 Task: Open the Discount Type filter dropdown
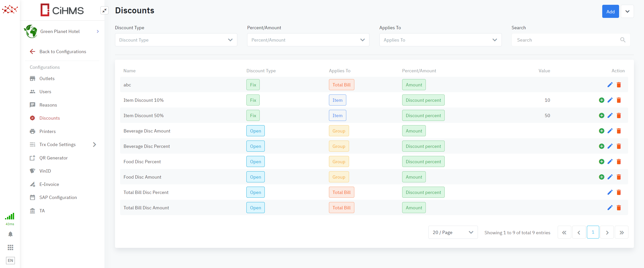176,40
